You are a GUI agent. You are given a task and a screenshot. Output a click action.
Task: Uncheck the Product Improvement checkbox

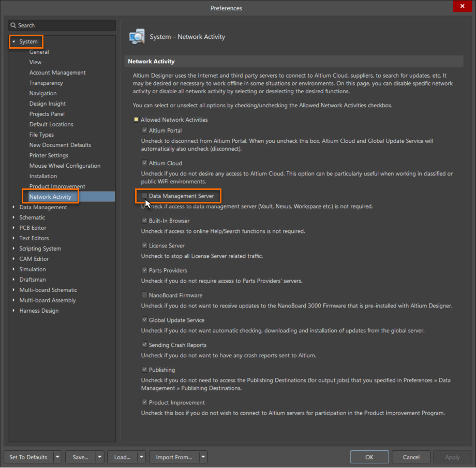tap(144, 402)
